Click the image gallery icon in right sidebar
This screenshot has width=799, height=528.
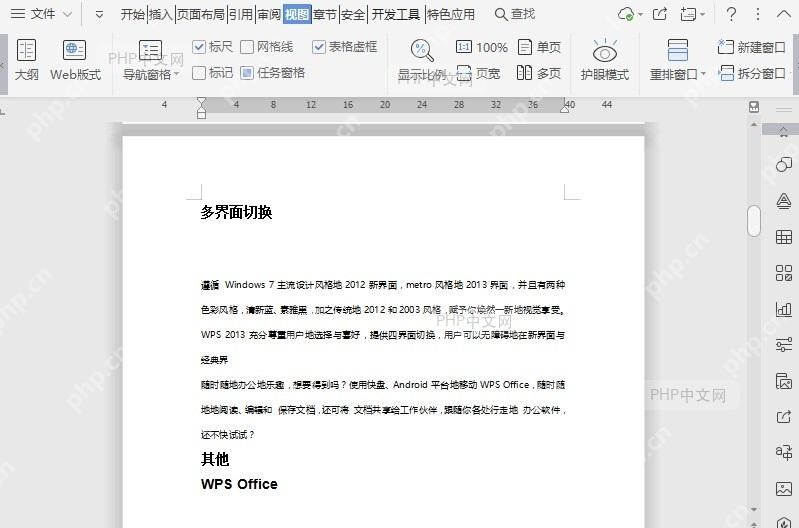click(784, 489)
